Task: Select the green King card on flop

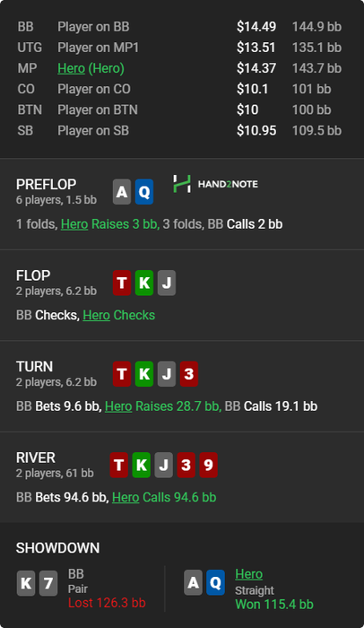Action: click(x=144, y=283)
